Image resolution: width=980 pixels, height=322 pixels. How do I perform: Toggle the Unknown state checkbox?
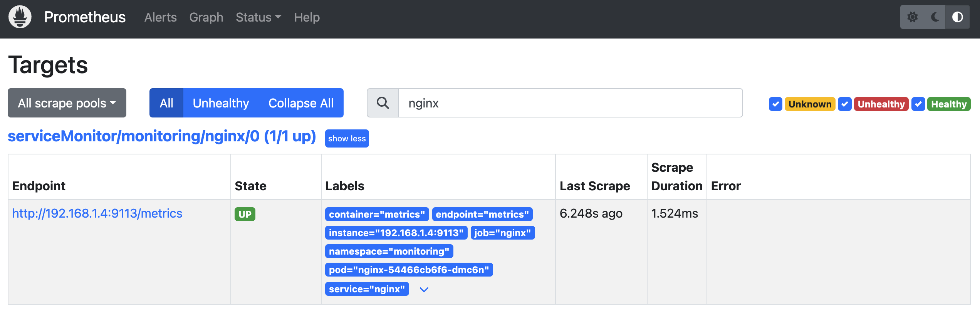tap(775, 104)
